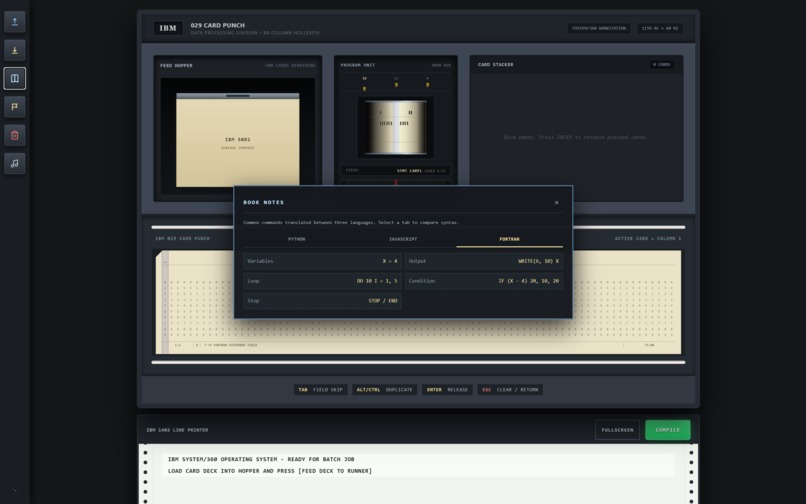The height and width of the screenshot is (504, 806).
Task: Click the red trash icon in sidebar
Action: click(14, 135)
